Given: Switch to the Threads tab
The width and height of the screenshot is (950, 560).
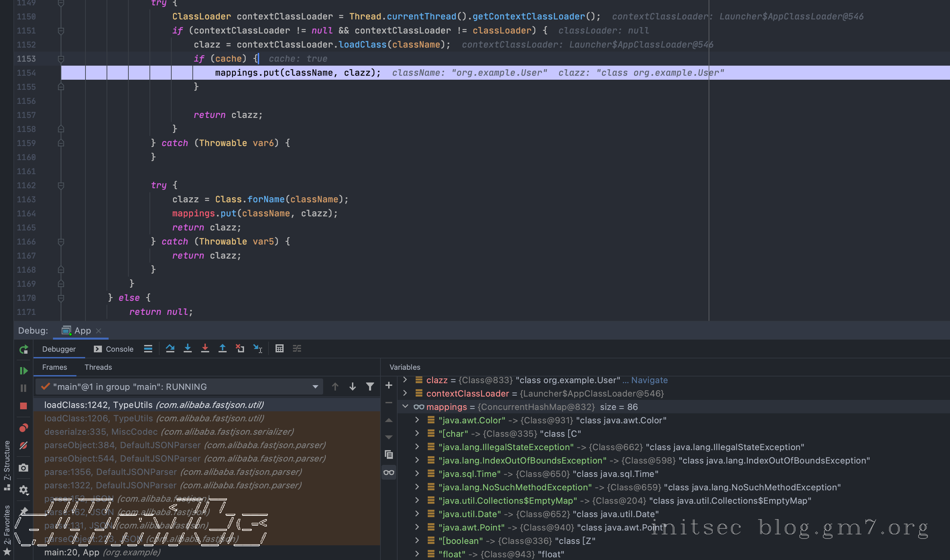Looking at the screenshot, I should pos(98,367).
